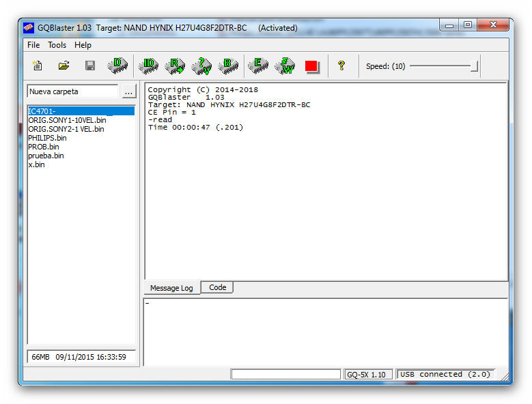Click the yellow question mark help icon
Image resolution: width=532 pixels, height=404 pixels.
pyautogui.click(x=341, y=66)
